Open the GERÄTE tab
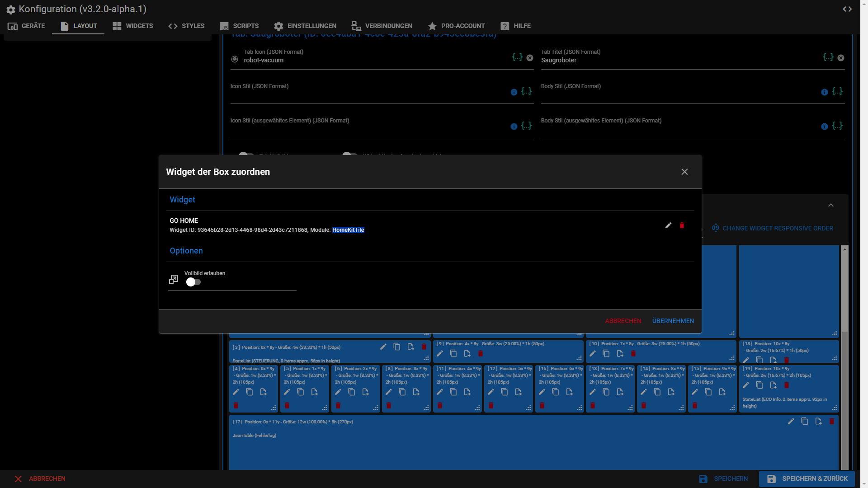This screenshot has width=868, height=488. (x=26, y=26)
